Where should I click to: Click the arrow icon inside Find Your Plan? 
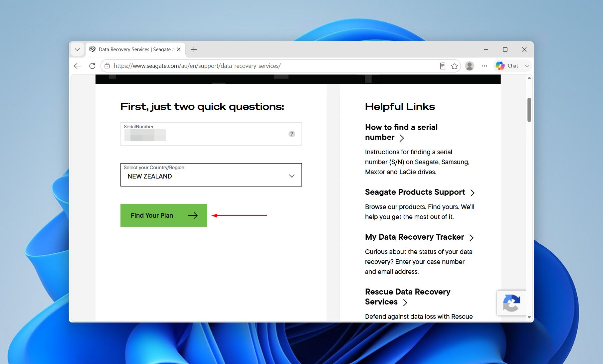click(x=193, y=215)
